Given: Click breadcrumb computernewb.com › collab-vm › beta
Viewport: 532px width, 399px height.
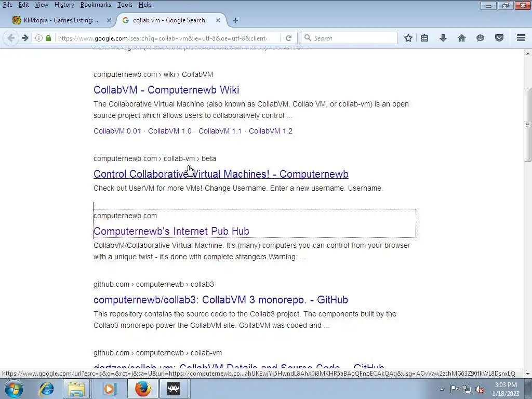Looking at the screenshot, I should pos(155,158).
